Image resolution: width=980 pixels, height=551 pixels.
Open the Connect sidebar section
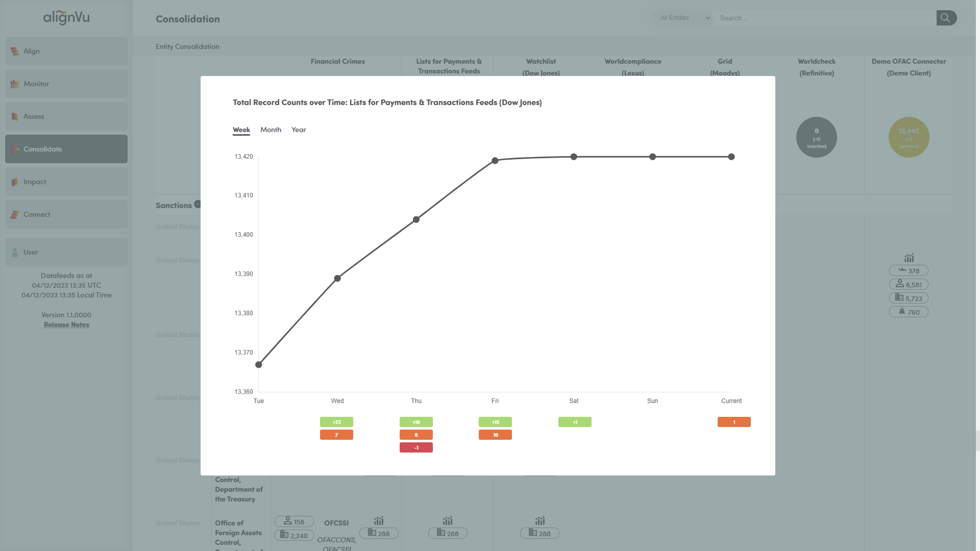pyautogui.click(x=66, y=214)
